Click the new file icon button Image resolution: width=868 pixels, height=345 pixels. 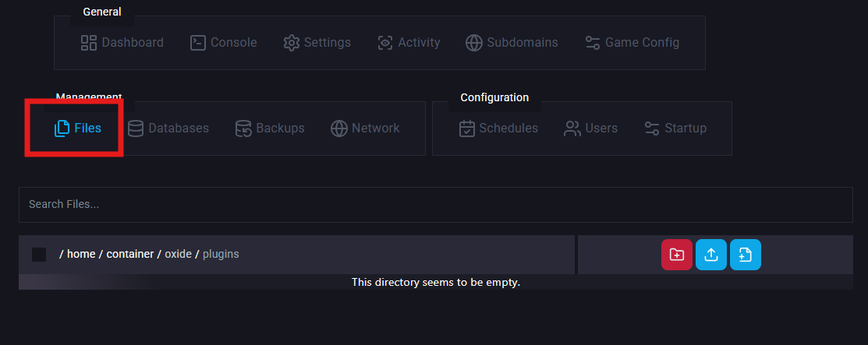745,255
